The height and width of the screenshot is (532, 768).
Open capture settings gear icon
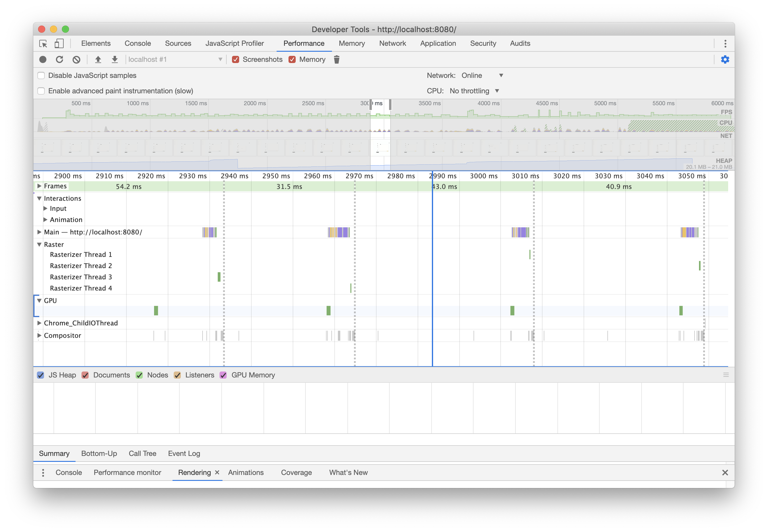(x=725, y=59)
